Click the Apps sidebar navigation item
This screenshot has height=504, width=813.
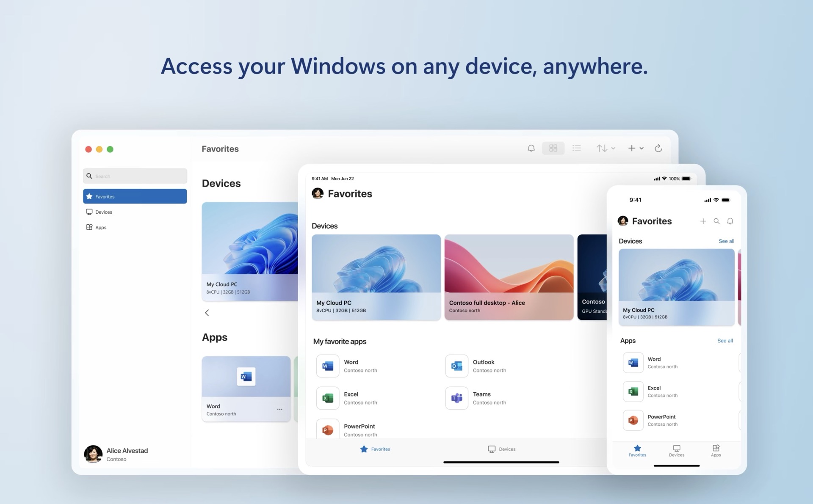[x=101, y=227]
